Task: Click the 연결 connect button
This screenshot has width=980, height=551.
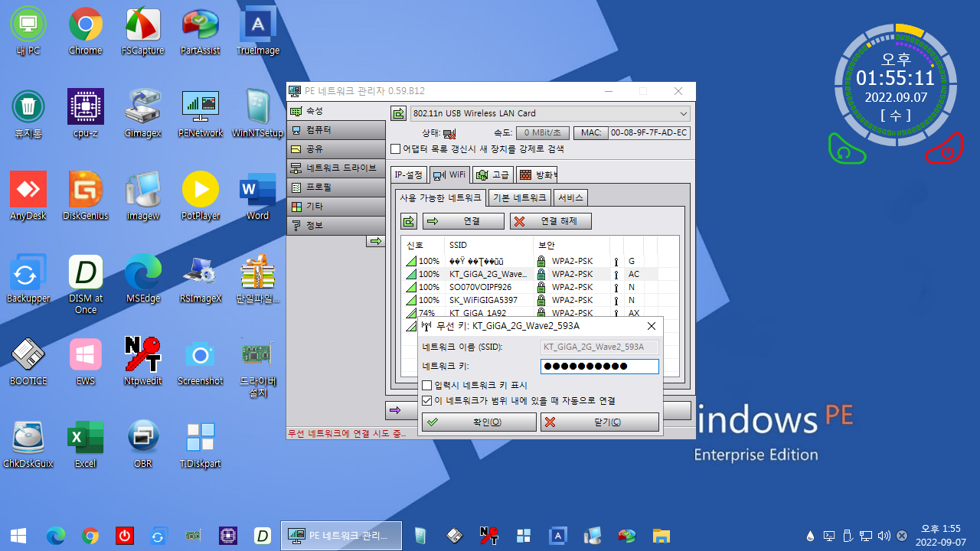Action: pyautogui.click(x=463, y=221)
